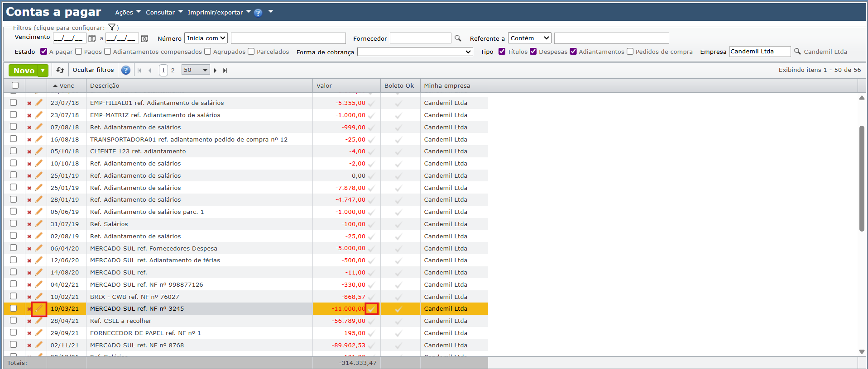Open the end date calendar picker for Vencimento
Image resolution: width=868 pixels, height=369 pixels.
click(144, 38)
